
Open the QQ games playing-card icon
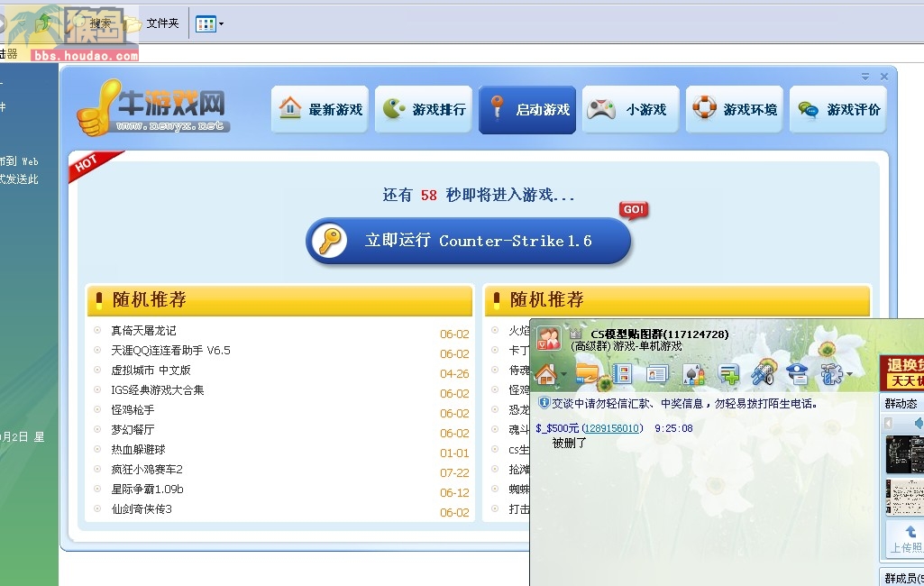coord(693,374)
